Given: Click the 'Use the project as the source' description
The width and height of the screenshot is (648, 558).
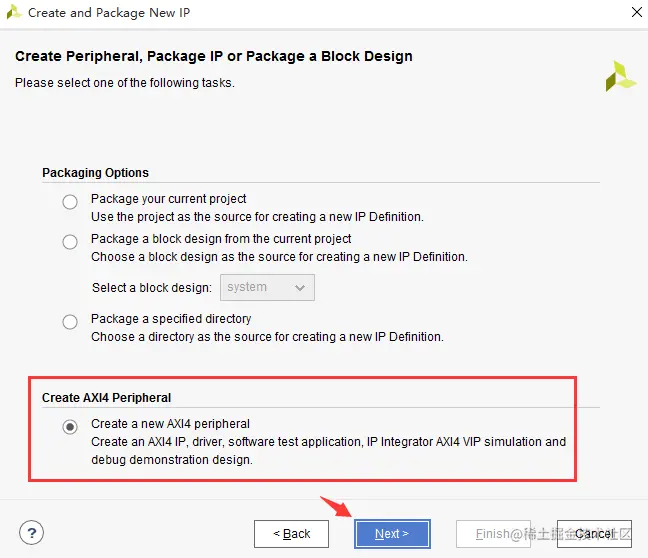Looking at the screenshot, I should (x=257, y=217).
